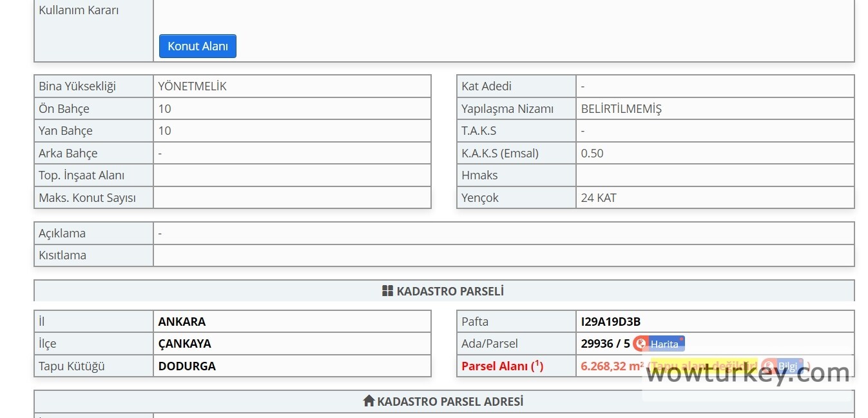Click the empty Top. İnşaat Alanı cell
The image size is (868, 418).
coord(291,175)
